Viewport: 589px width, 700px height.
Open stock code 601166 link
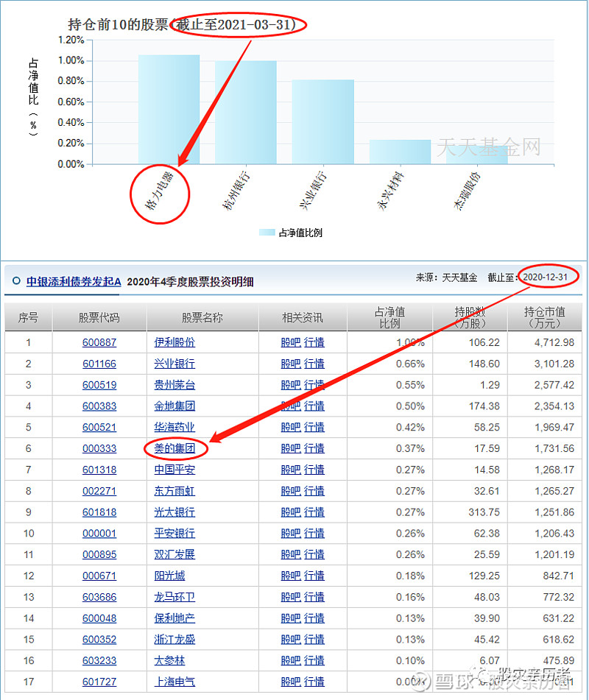click(99, 364)
